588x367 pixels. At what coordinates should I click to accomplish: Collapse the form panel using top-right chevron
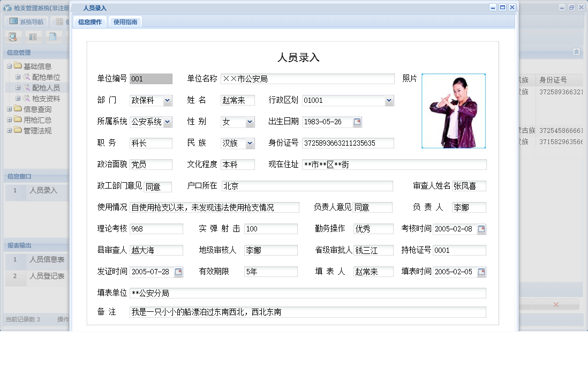click(577, 52)
